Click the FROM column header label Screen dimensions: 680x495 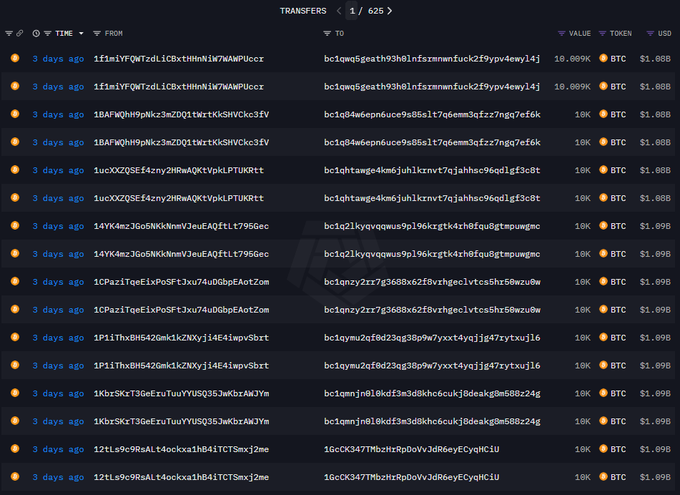point(114,33)
